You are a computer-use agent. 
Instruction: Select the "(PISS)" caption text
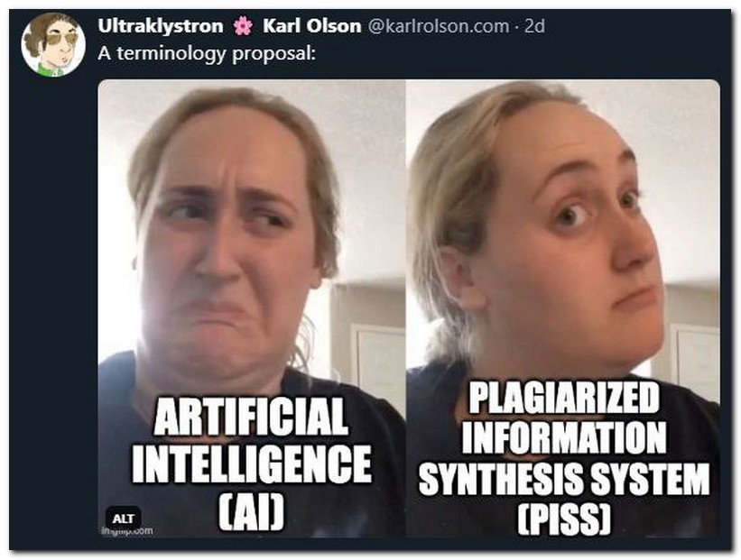point(564,518)
